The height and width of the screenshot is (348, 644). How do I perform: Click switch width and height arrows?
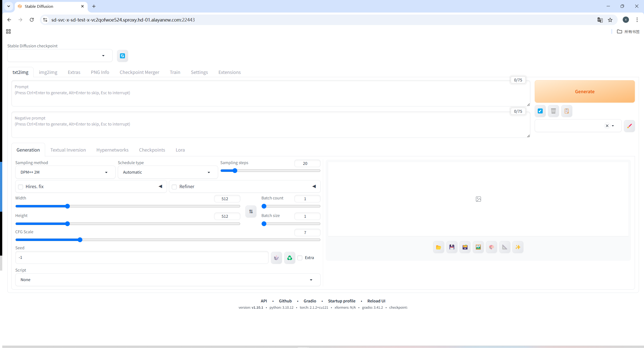point(251,211)
